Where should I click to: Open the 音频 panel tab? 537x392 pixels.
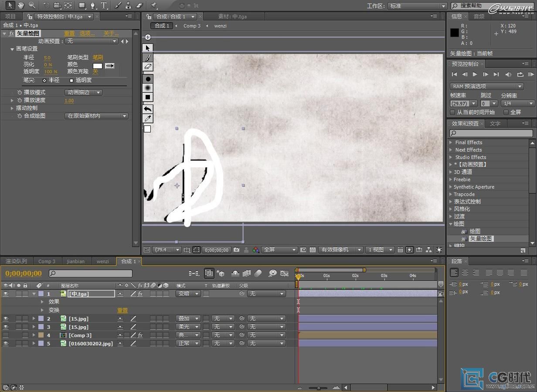[479, 16]
